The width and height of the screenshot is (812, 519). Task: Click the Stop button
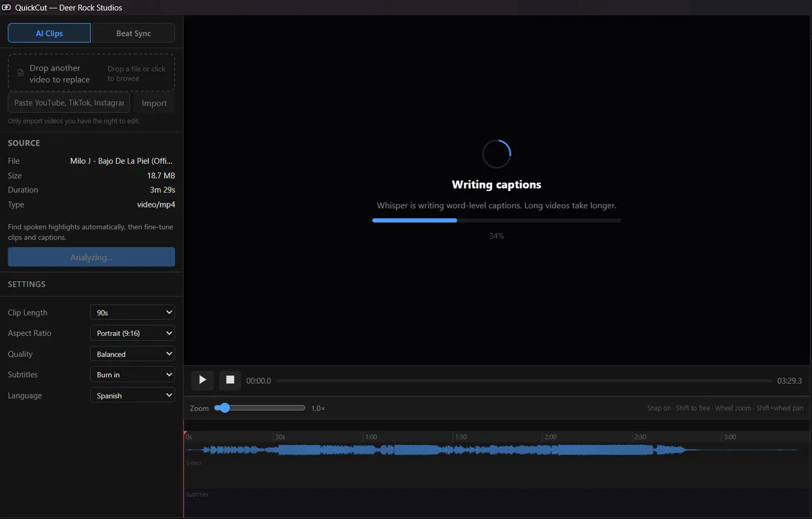pyautogui.click(x=230, y=380)
